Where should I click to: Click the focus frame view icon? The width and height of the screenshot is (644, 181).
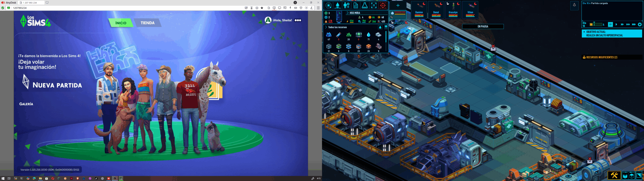(374, 5)
